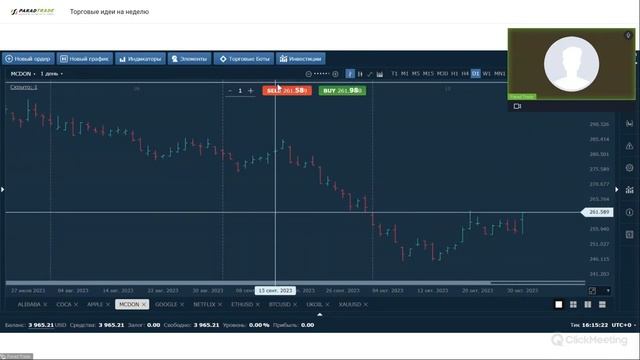Close the XAUUSD tab
This screenshot has width=640, height=360.
click(x=366, y=304)
